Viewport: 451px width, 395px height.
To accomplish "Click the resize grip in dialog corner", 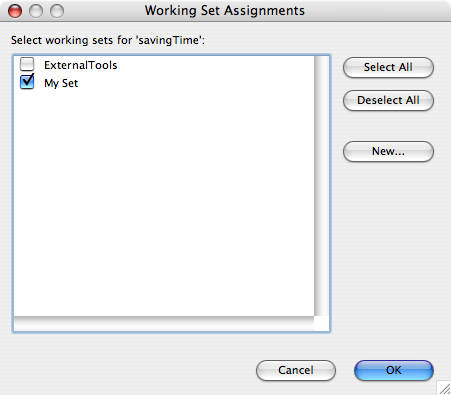I will [444, 388].
